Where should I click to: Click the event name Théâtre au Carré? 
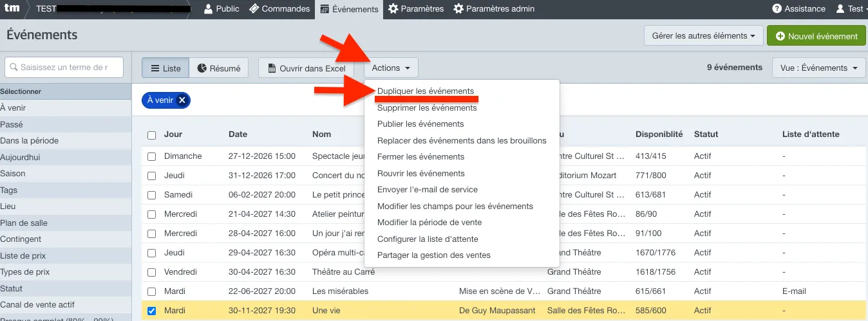tap(343, 272)
